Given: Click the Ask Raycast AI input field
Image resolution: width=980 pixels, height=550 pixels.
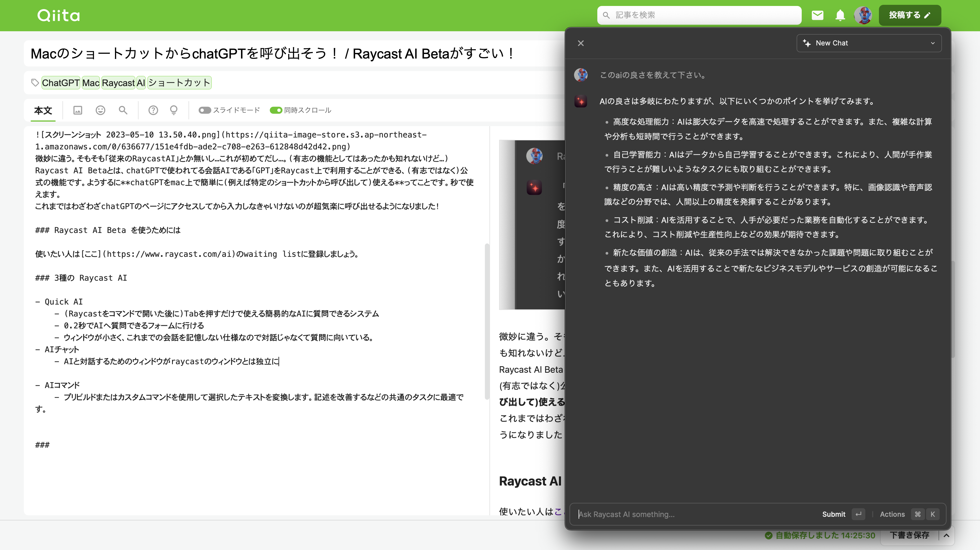Looking at the screenshot, I should [685, 514].
